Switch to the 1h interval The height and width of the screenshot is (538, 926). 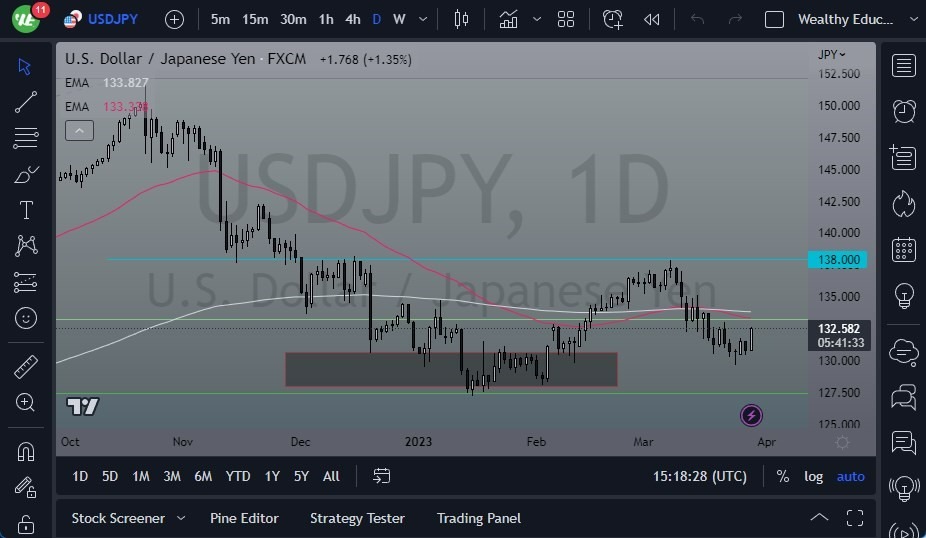pos(326,19)
